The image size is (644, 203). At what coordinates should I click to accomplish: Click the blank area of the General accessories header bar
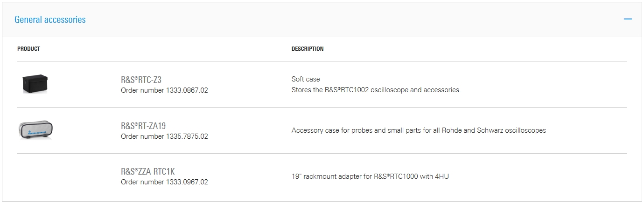[x=355, y=19]
